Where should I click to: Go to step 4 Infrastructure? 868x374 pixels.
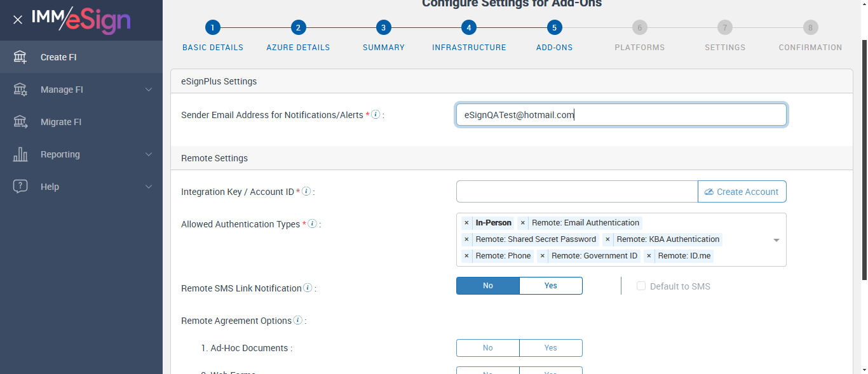tap(469, 27)
